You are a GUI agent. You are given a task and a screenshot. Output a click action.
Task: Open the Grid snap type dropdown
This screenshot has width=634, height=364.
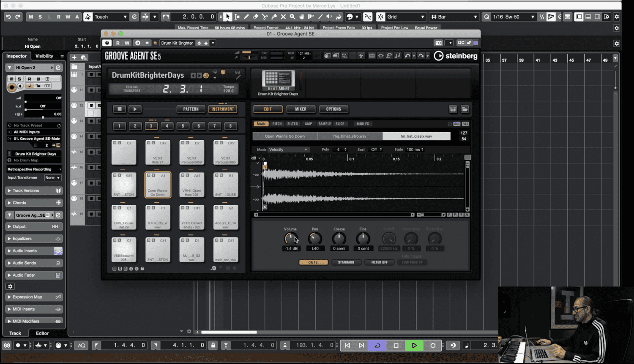tap(406, 16)
